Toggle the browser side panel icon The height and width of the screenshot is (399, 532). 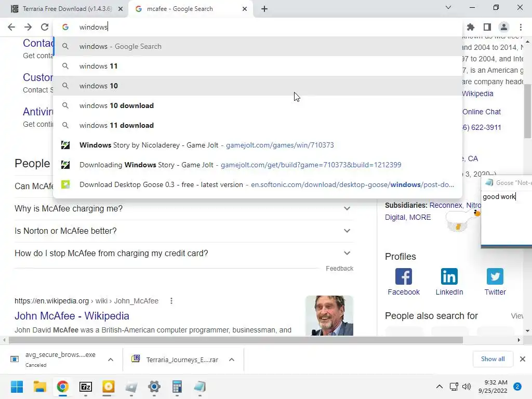point(487,27)
